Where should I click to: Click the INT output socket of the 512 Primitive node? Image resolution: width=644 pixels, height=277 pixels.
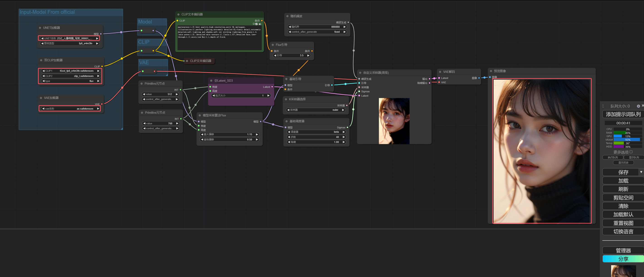(x=180, y=90)
